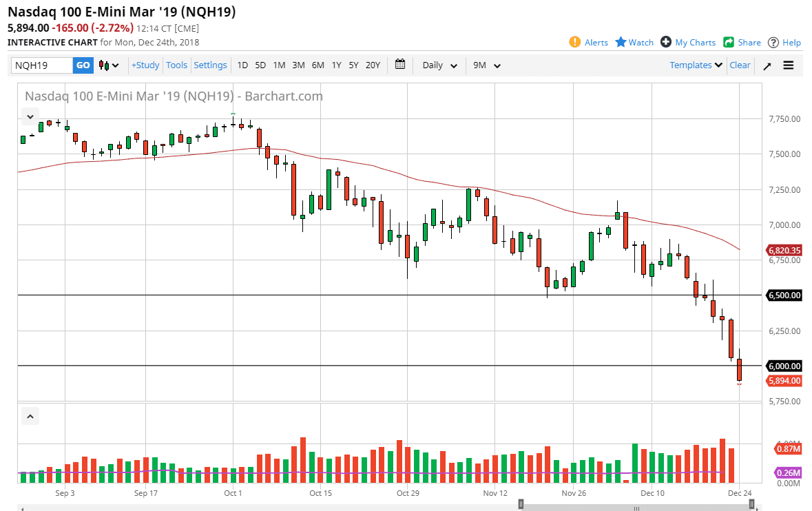812x511 pixels.
Task: Open the Alerts bell icon
Action: (575, 42)
